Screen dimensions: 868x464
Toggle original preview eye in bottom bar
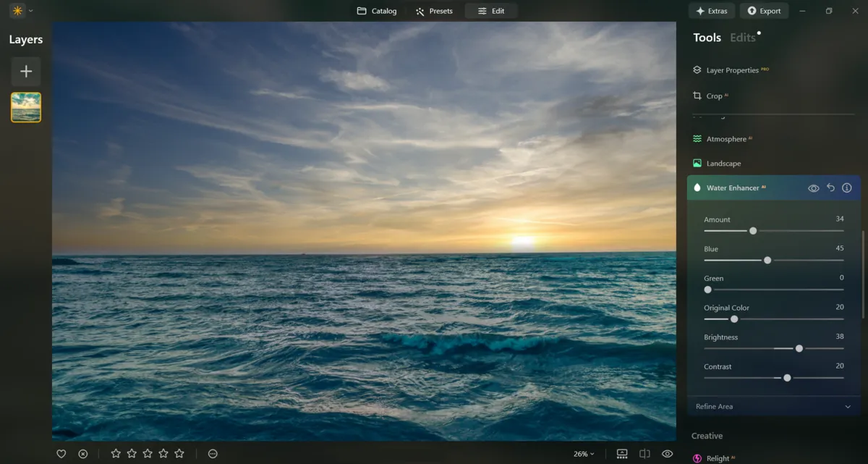point(667,454)
